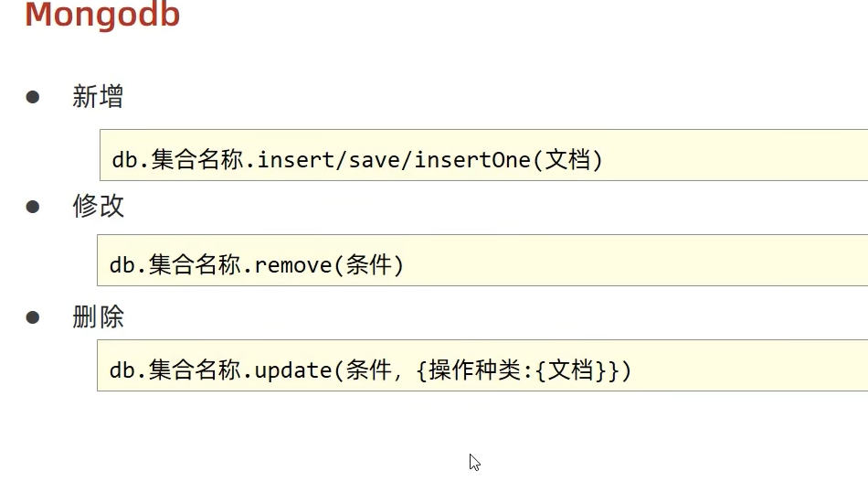Screen dimensions: 868x482
Task: Click the "Mongodb" slide title
Action: [x=102, y=16]
